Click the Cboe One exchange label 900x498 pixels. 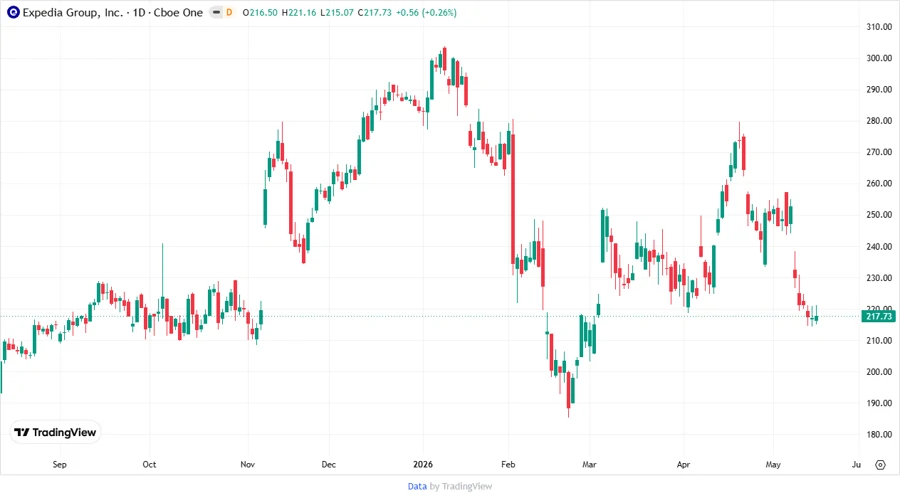(178, 12)
